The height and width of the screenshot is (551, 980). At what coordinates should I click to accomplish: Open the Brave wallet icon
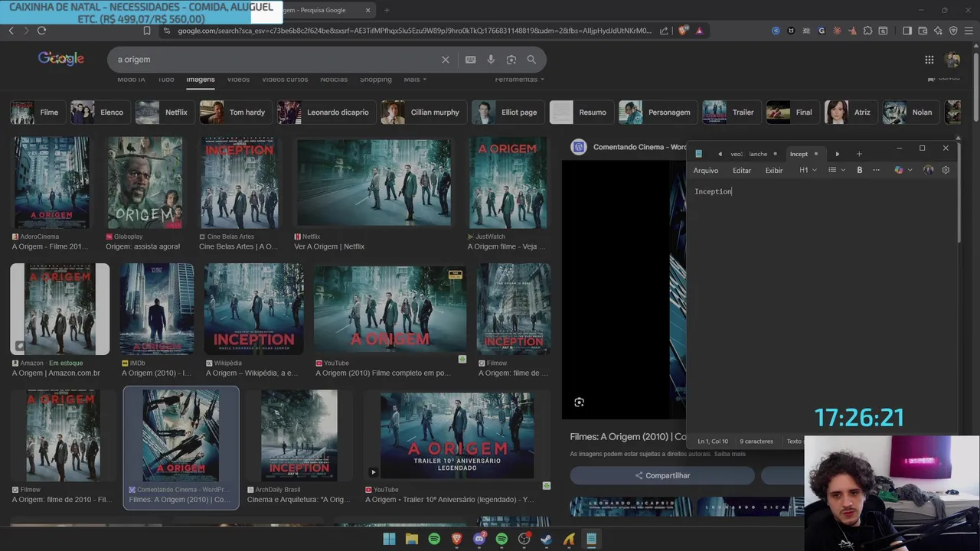click(x=923, y=31)
